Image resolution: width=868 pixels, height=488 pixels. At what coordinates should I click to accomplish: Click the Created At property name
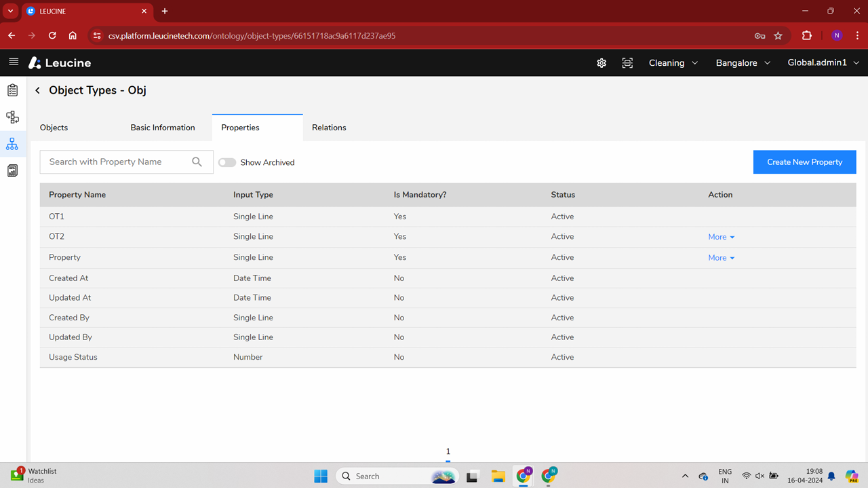coord(68,278)
